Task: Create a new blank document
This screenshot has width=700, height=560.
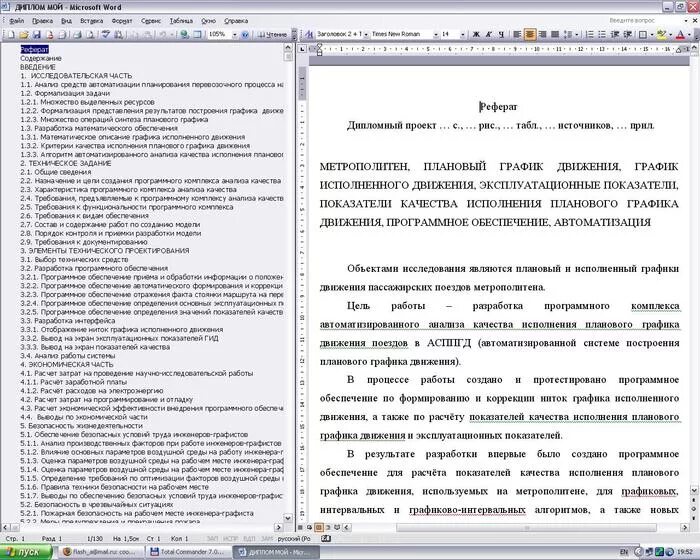Action: pyautogui.click(x=11, y=34)
